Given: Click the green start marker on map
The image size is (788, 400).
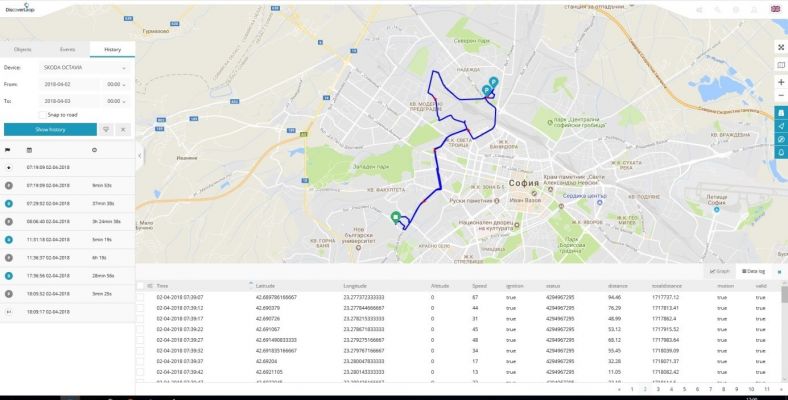Looking at the screenshot, I should [396, 217].
